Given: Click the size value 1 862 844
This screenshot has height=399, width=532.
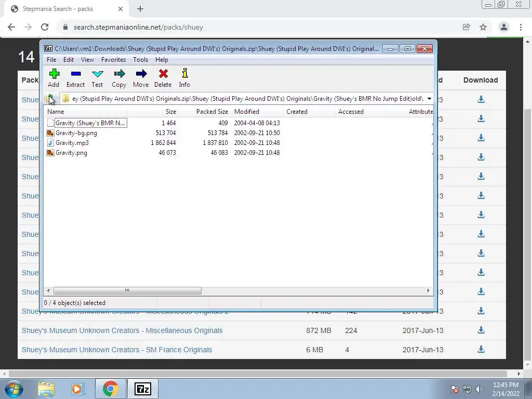Looking at the screenshot, I should (163, 143).
